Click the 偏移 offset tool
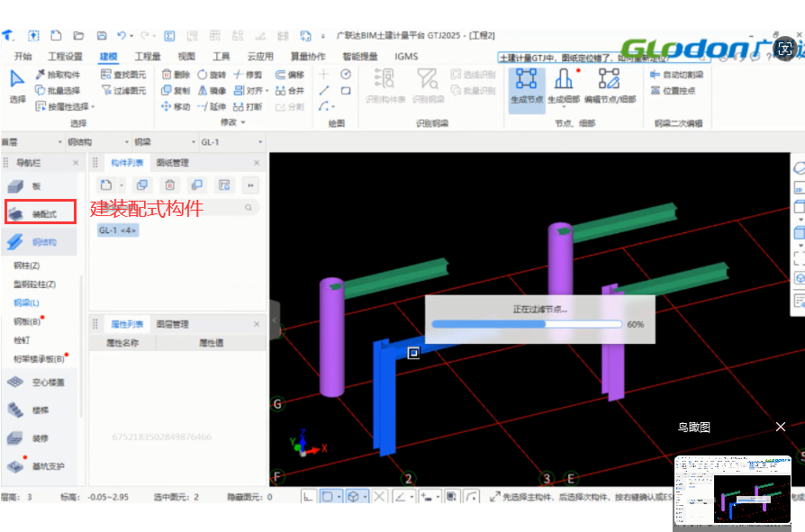Screen dimensions: 805x532 pyautogui.click(x=290, y=75)
